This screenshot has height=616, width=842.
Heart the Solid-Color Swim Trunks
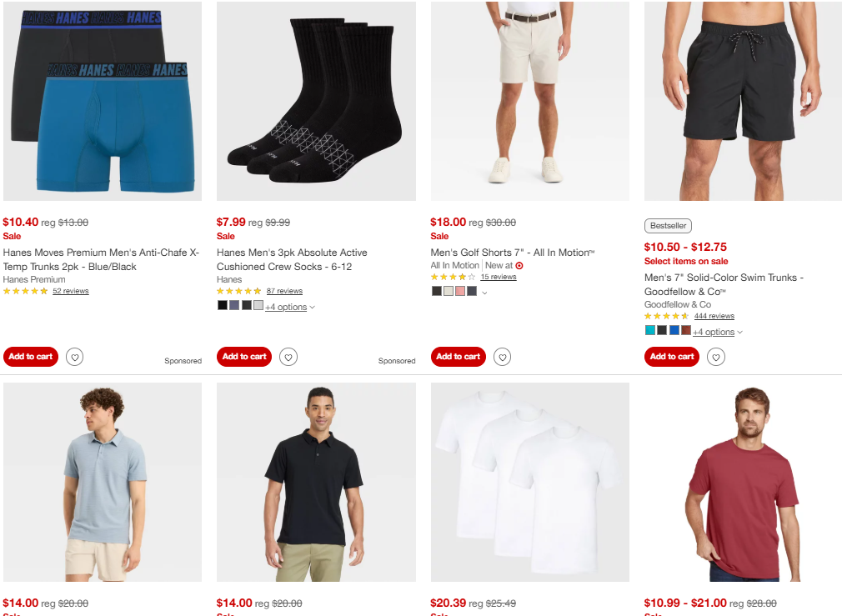(x=716, y=357)
